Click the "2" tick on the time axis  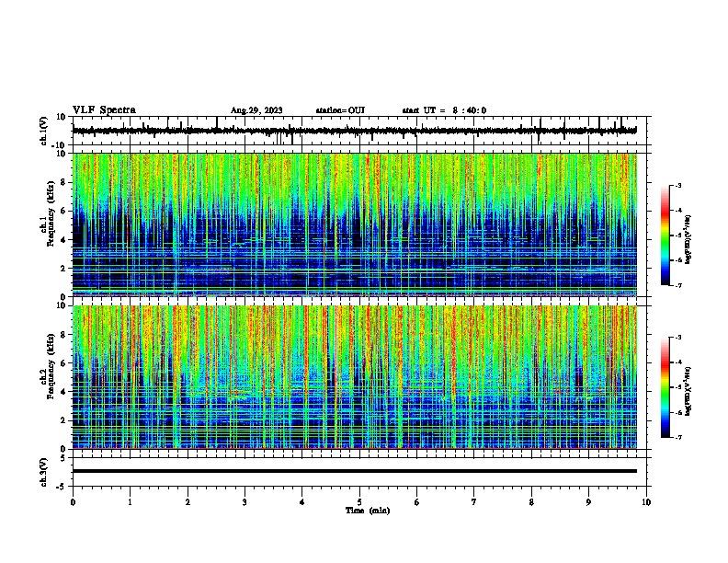tap(188, 502)
